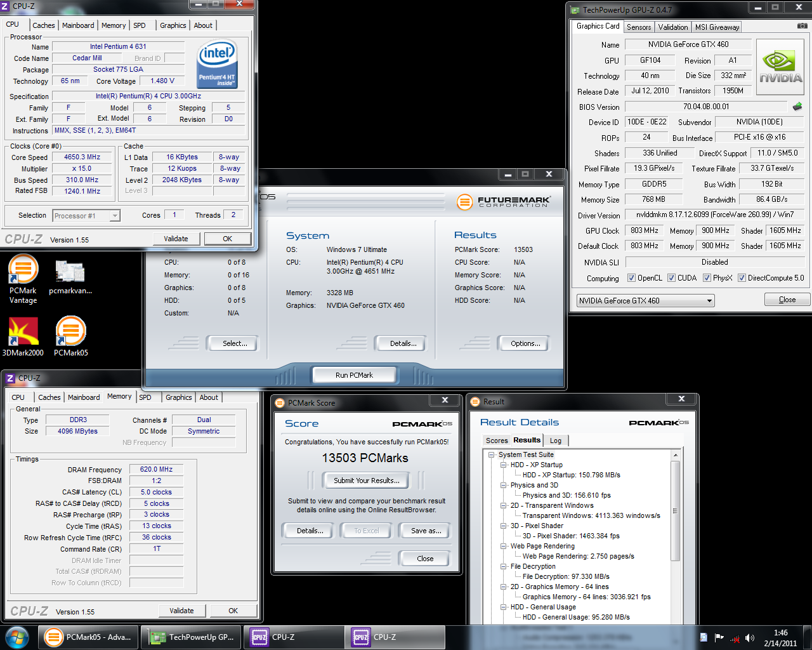Image resolution: width=812 pixels, height=650 pixels.
Task: Open the NVIDIA GeForce GTX 460 dropdown
Action: coord(646,301)
